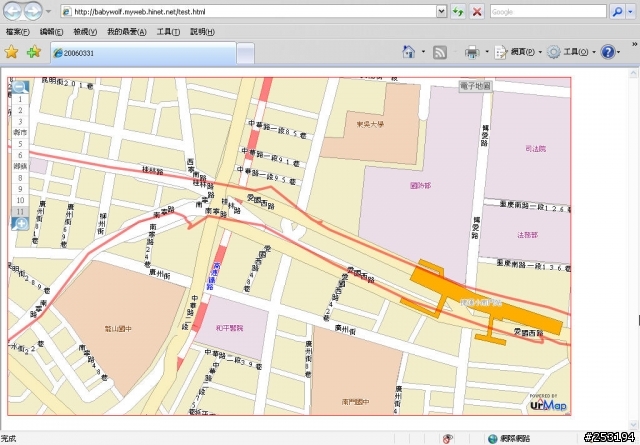Click the orange station shape on map
This screenshot has height=445, width=640.
coord(486,302)
